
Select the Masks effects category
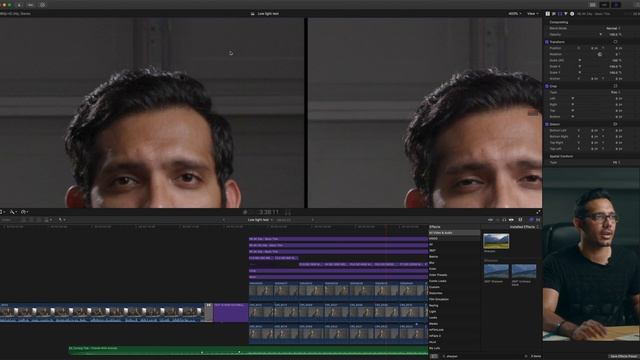433,324
